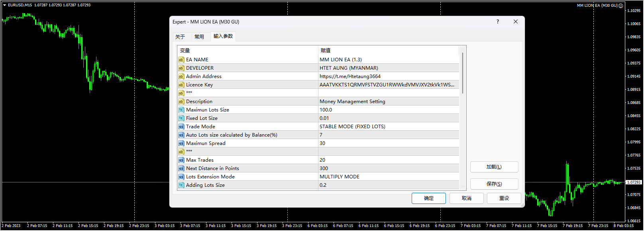The image size is (644, 231).
Task: Click the EA NAME string type icon
Action: (x=181, y=60)
